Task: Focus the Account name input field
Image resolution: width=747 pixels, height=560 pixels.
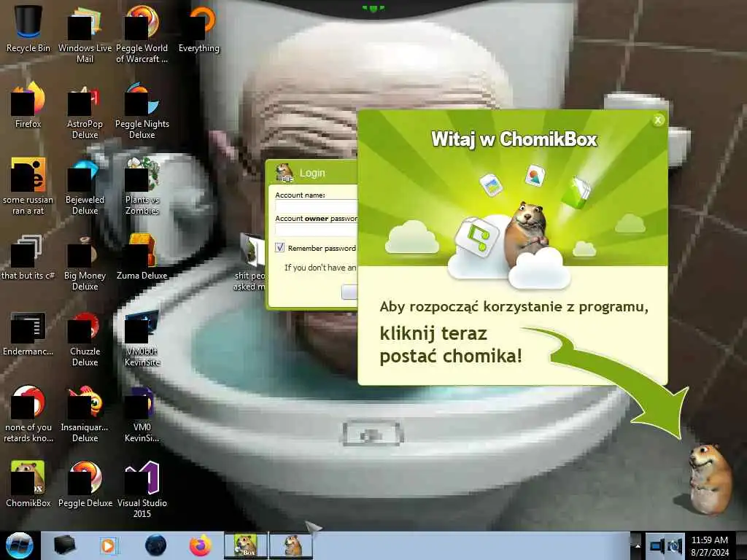Action: coord(317,206)
